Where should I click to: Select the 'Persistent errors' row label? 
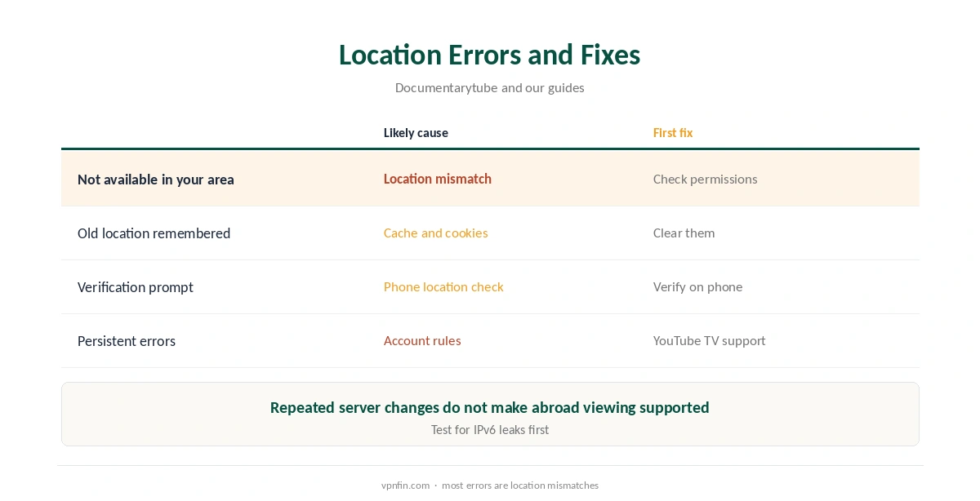pyautogui.click(x=127, y=341)
